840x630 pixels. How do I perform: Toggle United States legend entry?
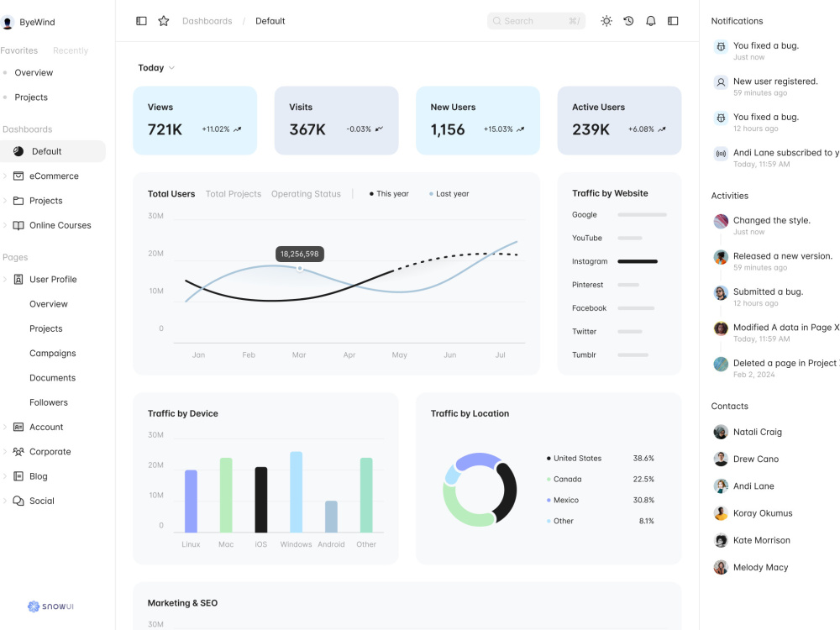(574, 458)
